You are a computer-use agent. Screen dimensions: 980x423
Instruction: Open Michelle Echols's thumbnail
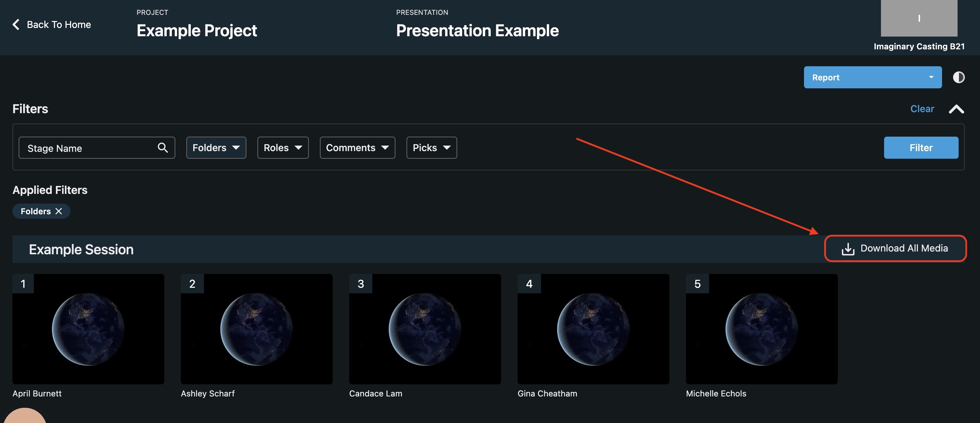[762, 329]
